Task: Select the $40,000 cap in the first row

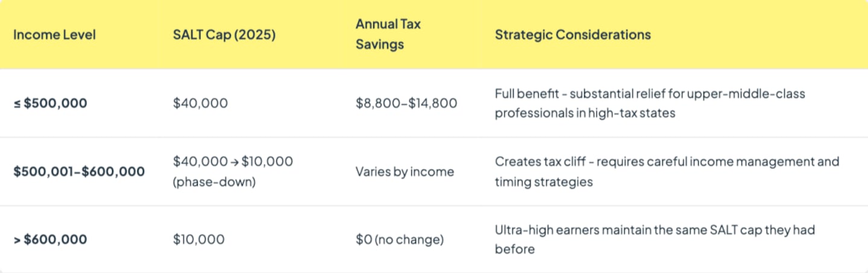Action: [x=200, y=103]
